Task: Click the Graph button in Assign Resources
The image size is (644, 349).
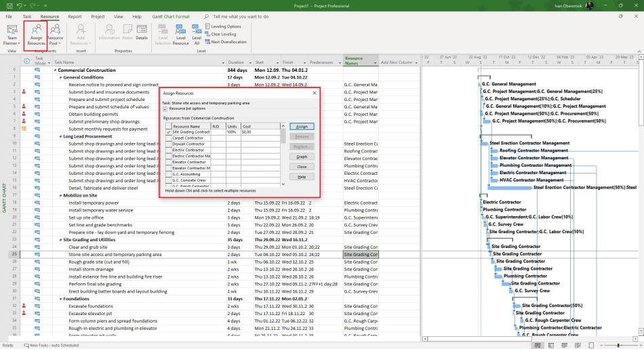Action: [x=302, y=157]
